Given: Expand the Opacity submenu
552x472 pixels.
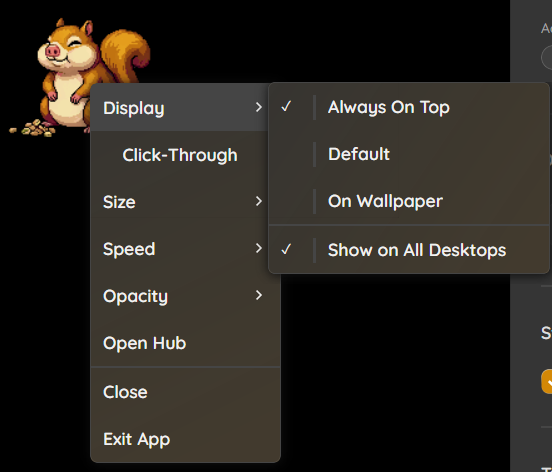Looking at the screenshot, I should pyautogui.click(x=186, y=296).
